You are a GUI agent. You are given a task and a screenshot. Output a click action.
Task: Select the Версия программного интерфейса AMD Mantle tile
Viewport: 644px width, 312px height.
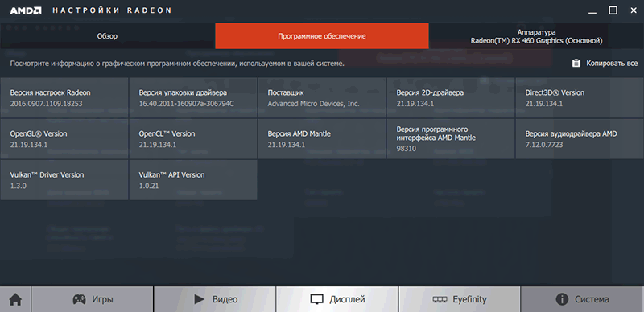pyautogui.click(x=451, y=139)
